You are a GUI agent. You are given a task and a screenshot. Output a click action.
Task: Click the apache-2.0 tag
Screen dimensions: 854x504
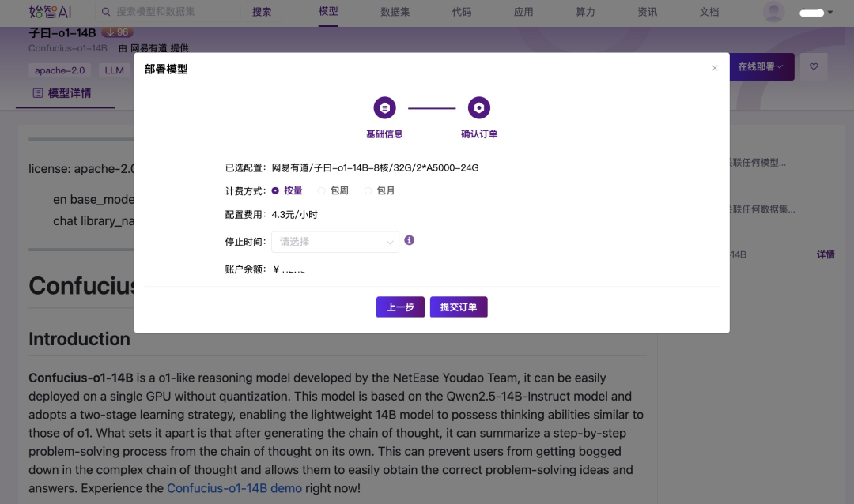pyautogui.click(x=60, y=70)
